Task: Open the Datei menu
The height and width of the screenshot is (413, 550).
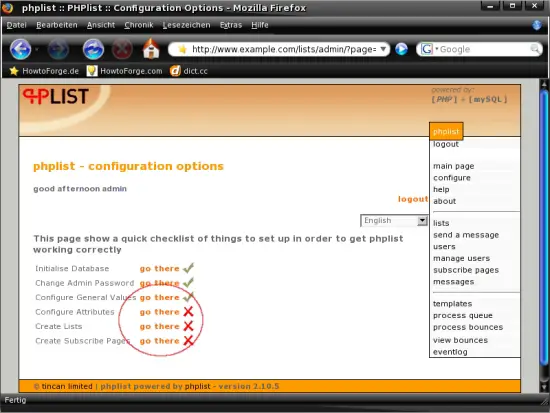Action: 16,25
